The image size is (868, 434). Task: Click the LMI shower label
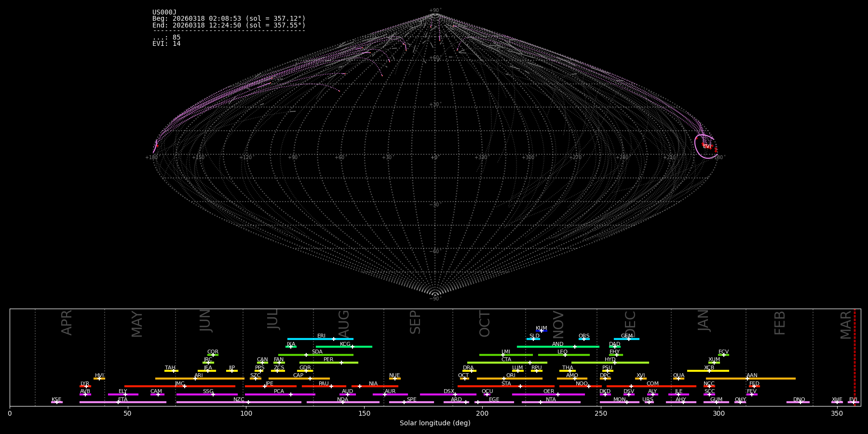click(x=505, y=352)
